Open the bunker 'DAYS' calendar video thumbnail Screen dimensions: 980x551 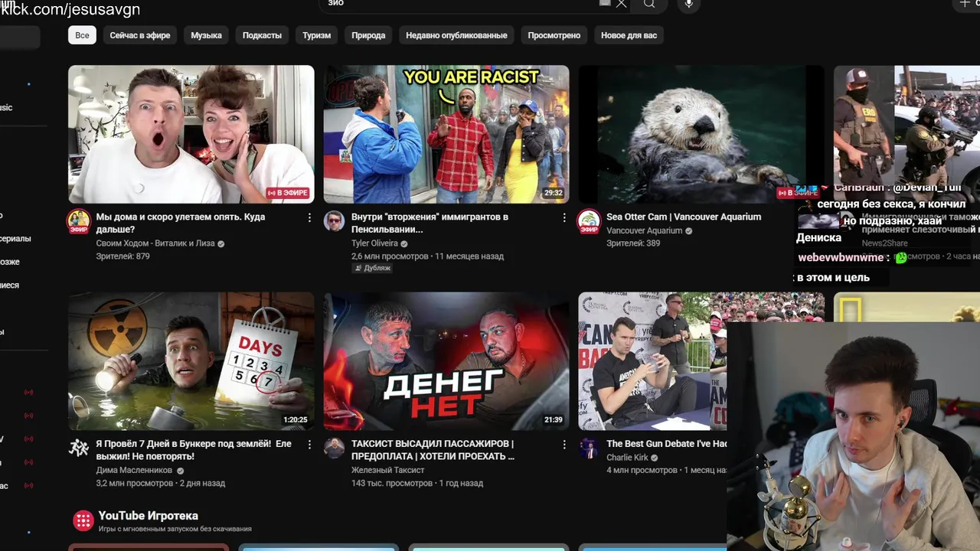[x=191, y=361]
